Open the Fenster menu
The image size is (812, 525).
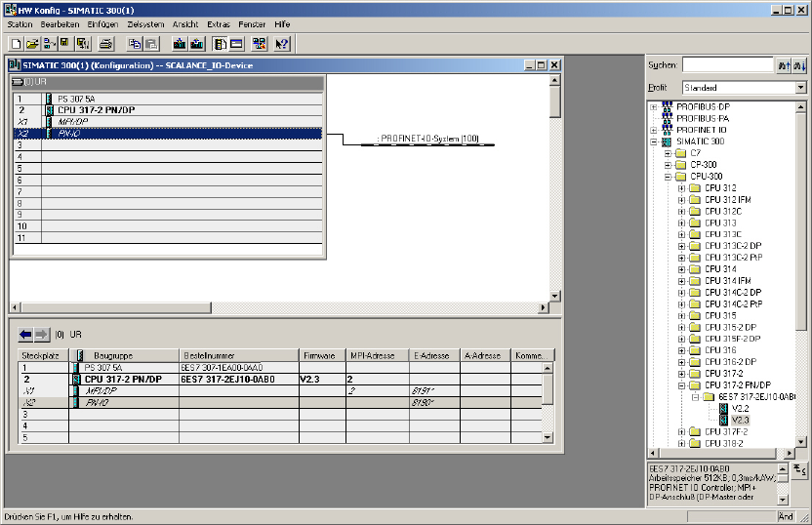coord(252,24)
